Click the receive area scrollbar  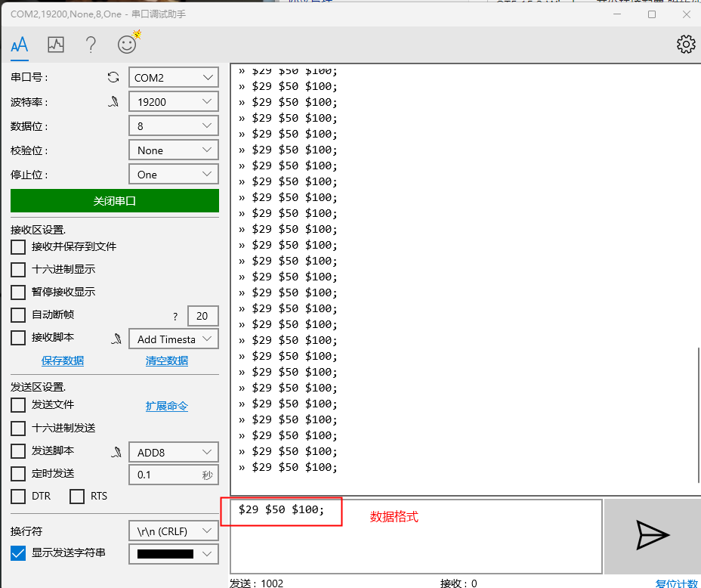(x=698, y=416)
